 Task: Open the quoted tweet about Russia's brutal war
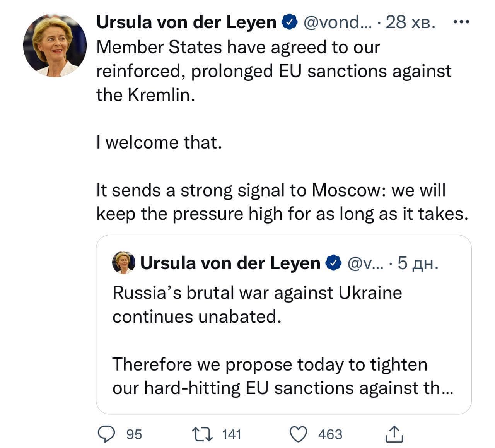(x=283, y=324)
